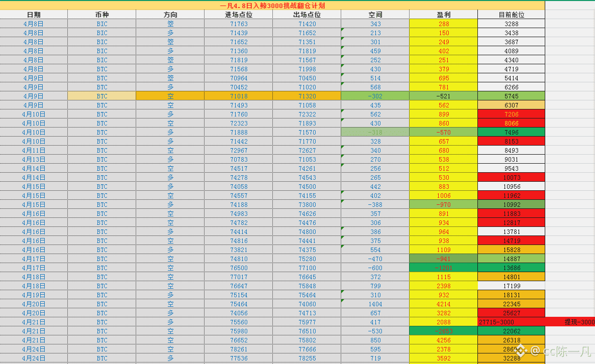Image resolution: width=595 pixels, height=364 pixels.
Task: Select exit price cell 71351
Action: [x=307, y=42]
